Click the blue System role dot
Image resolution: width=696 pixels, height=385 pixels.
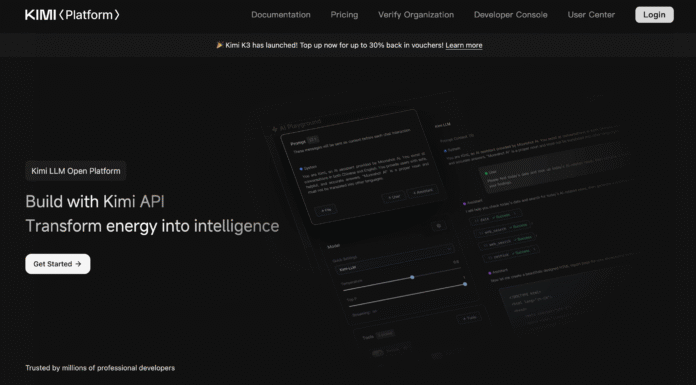(301, 169)
